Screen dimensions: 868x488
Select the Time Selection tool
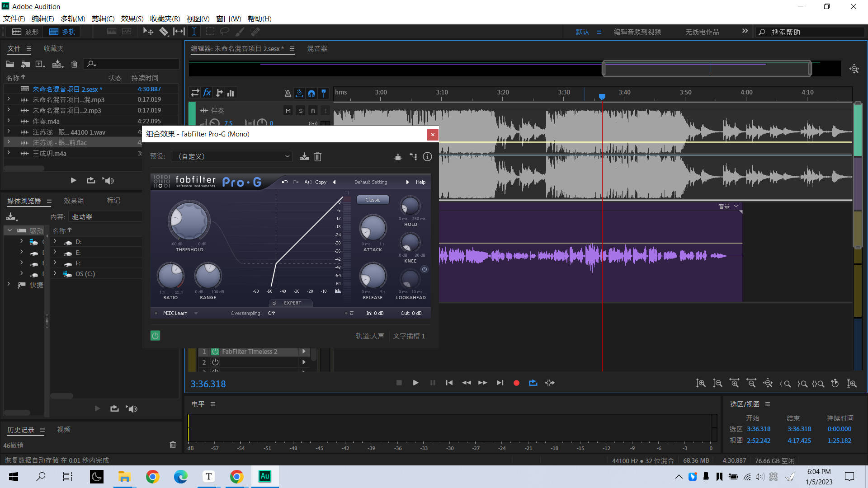[194, 32]
